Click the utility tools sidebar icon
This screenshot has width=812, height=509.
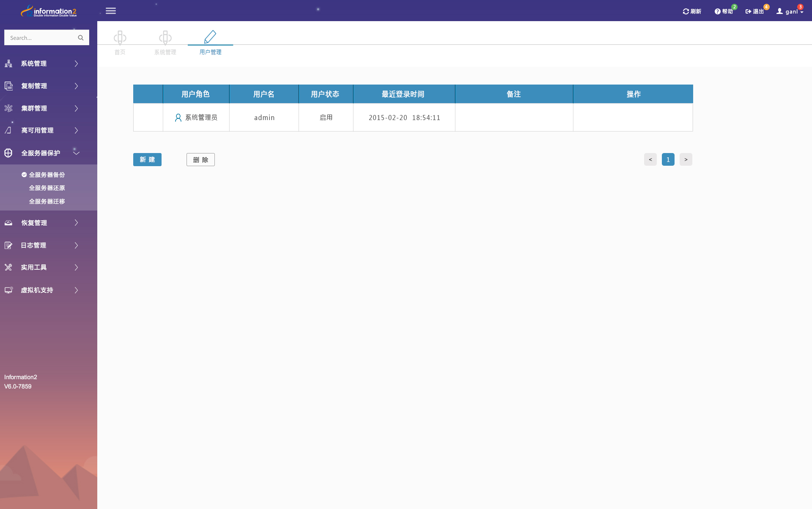pos(8,267)
